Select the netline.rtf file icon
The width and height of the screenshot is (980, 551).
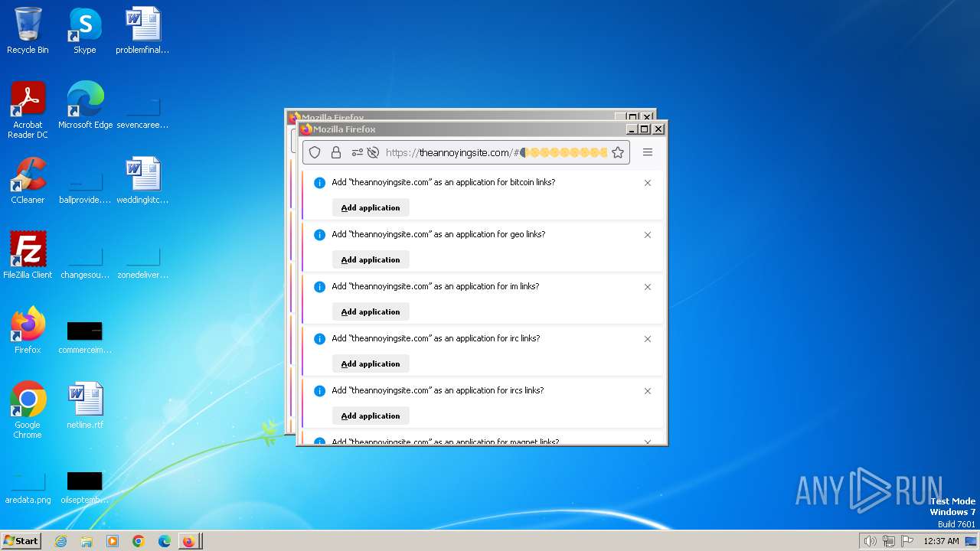click(85, 406)
